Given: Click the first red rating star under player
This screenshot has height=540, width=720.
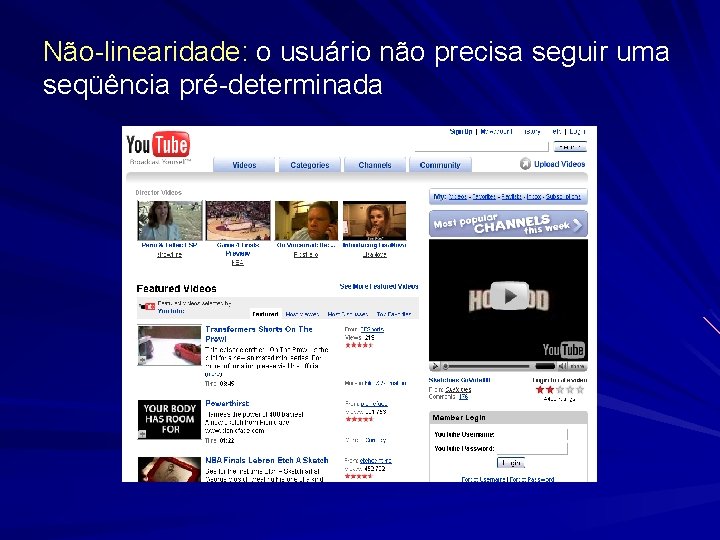Looking at the screenshot, I should 540,390.
